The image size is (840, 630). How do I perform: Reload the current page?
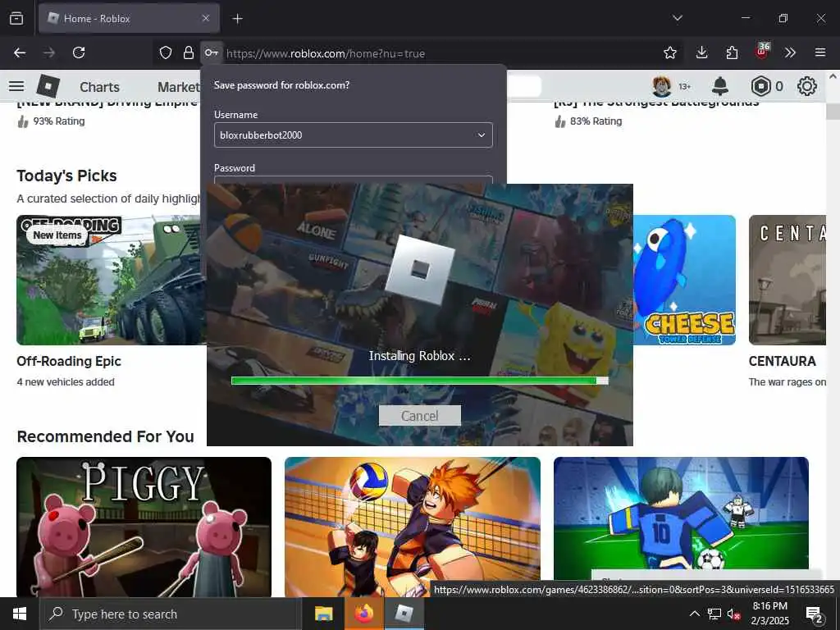click(79, 52)
